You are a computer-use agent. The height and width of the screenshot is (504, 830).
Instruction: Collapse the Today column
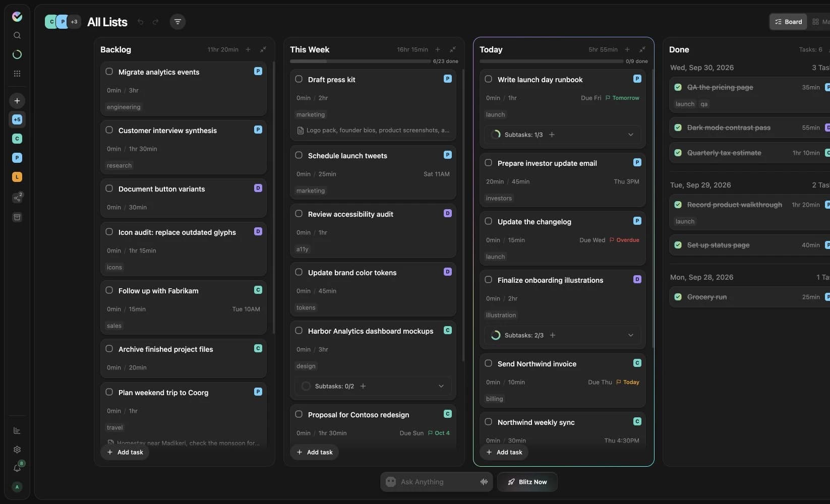pyautogui.click(x=642, y=49)
